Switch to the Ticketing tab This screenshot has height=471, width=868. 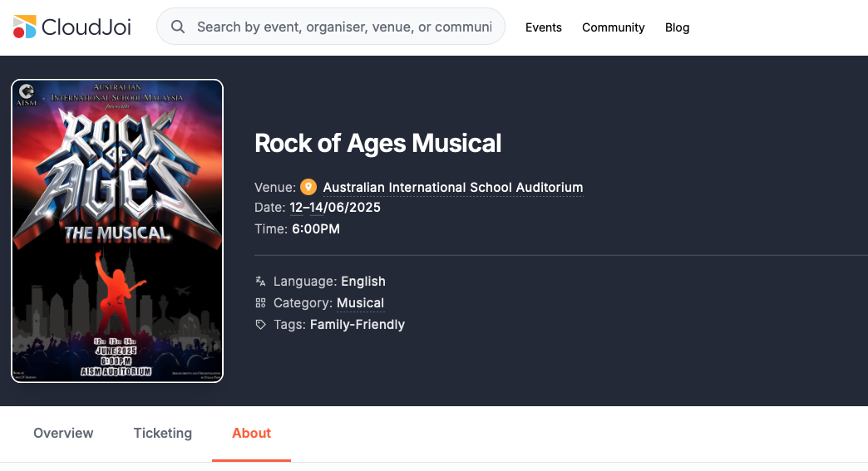click(163, 433)
